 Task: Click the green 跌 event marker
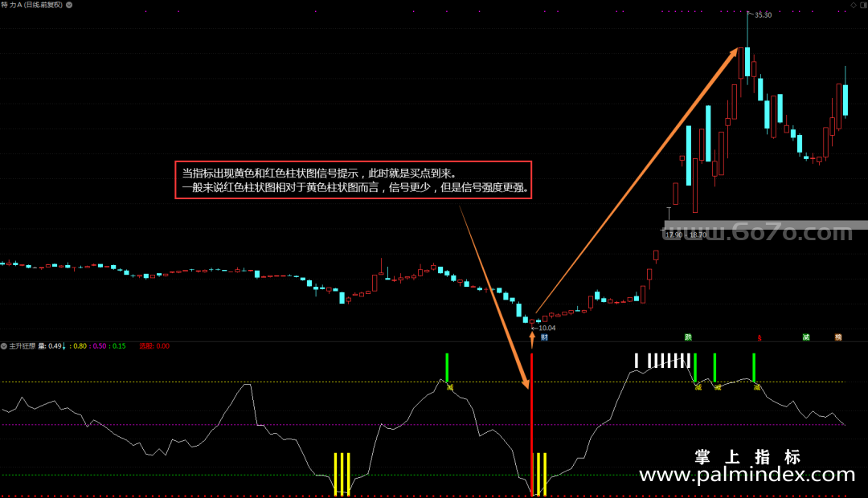coord(688,337)
